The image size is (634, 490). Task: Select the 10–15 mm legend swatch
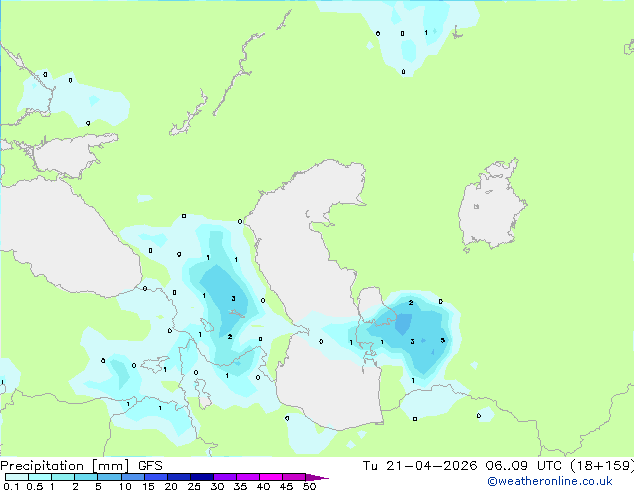pyautogui.click(x=132, y=477)
